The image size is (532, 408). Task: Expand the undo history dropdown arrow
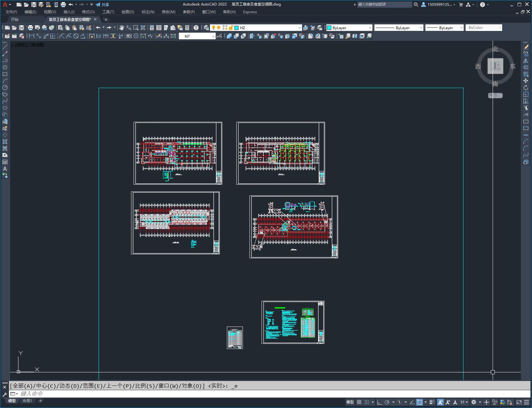point(76,5)
